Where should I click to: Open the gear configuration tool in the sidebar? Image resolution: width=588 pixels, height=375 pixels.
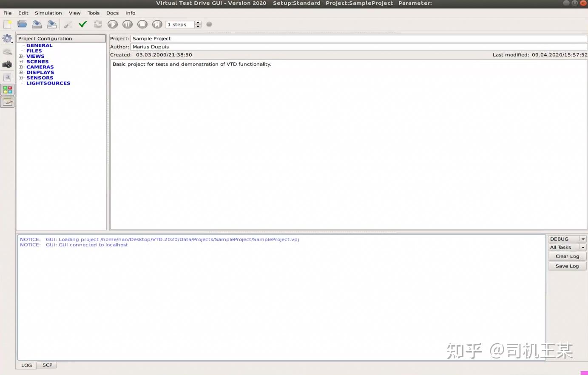click(7, 38)
